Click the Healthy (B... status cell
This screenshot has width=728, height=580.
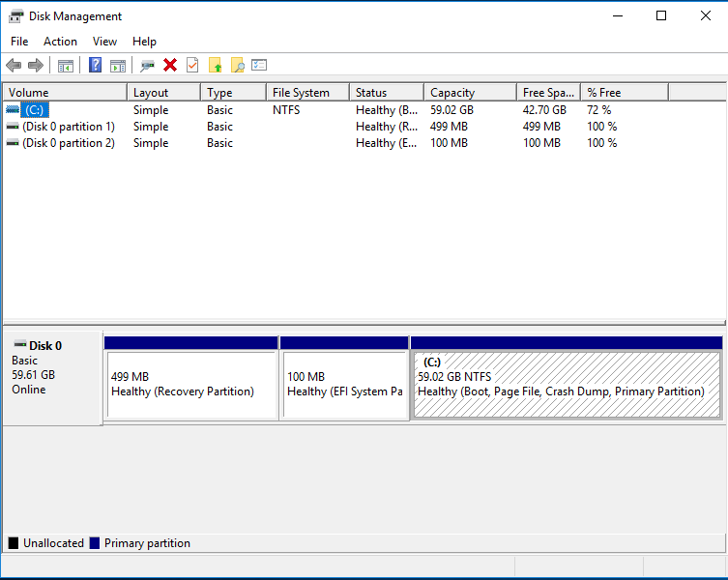point(387,110)
